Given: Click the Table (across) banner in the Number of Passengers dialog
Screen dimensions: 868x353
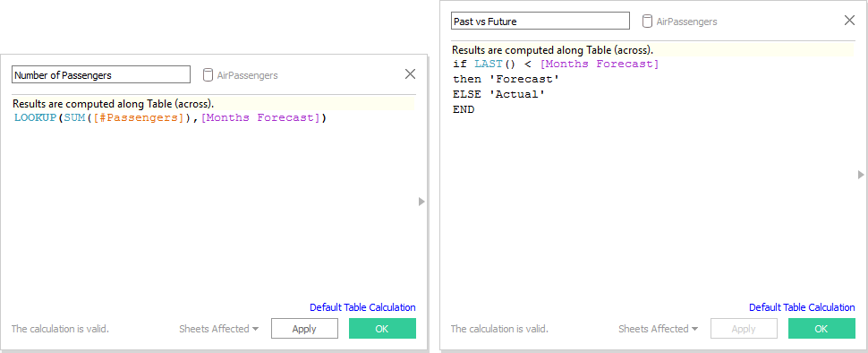Looking at the screenshot, I should 213,104.
